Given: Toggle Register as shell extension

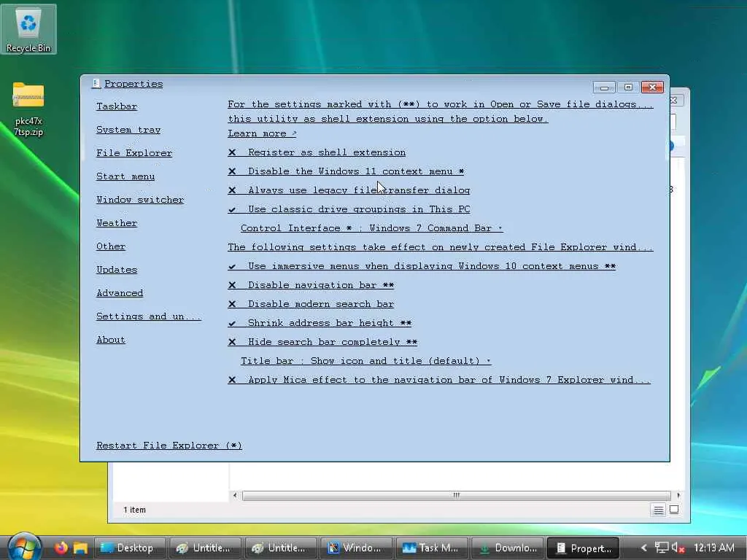Looking at the screenshot, I should (317, 152).
